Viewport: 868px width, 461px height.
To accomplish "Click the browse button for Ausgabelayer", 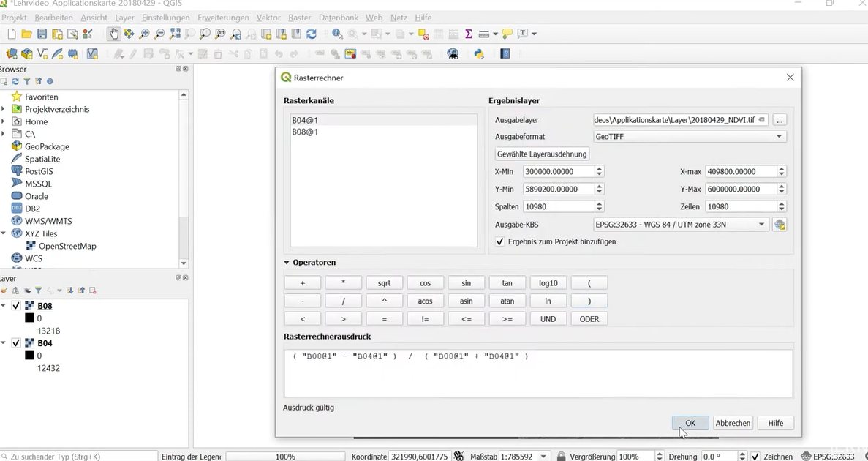I will coord(780,120).
